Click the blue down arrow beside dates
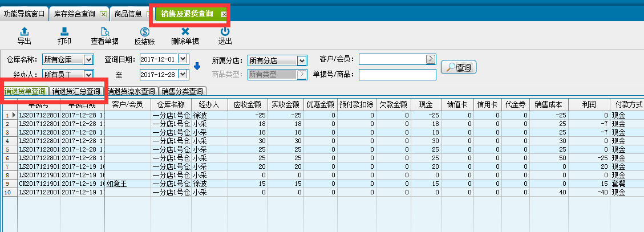Viewport: 644px width, 232px height. coord(197,66)
